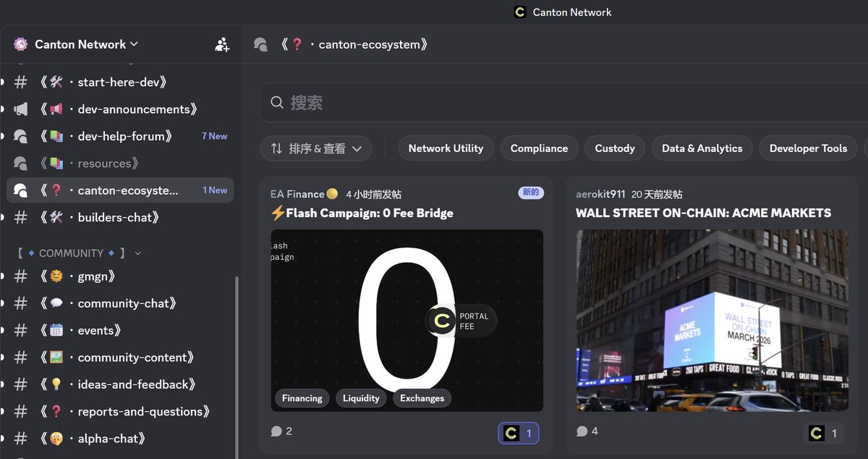Filter posts by Data & Analytics tag
The height and width of the screenshot is (459, 868).
702,148
